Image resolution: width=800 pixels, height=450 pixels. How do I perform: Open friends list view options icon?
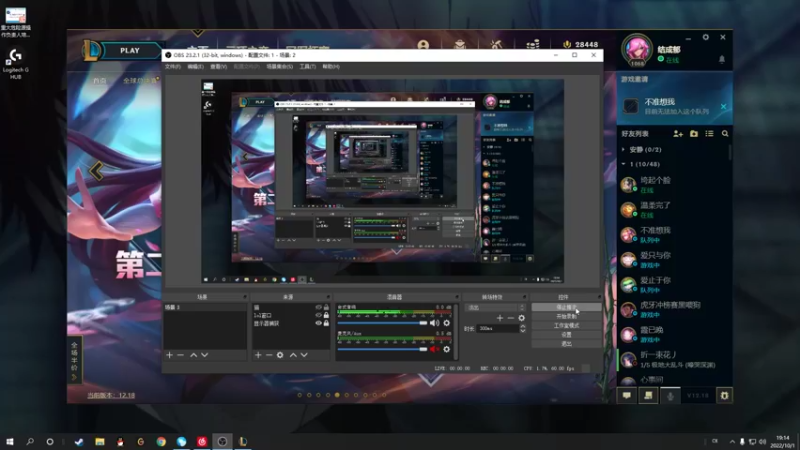pos(709,134)
